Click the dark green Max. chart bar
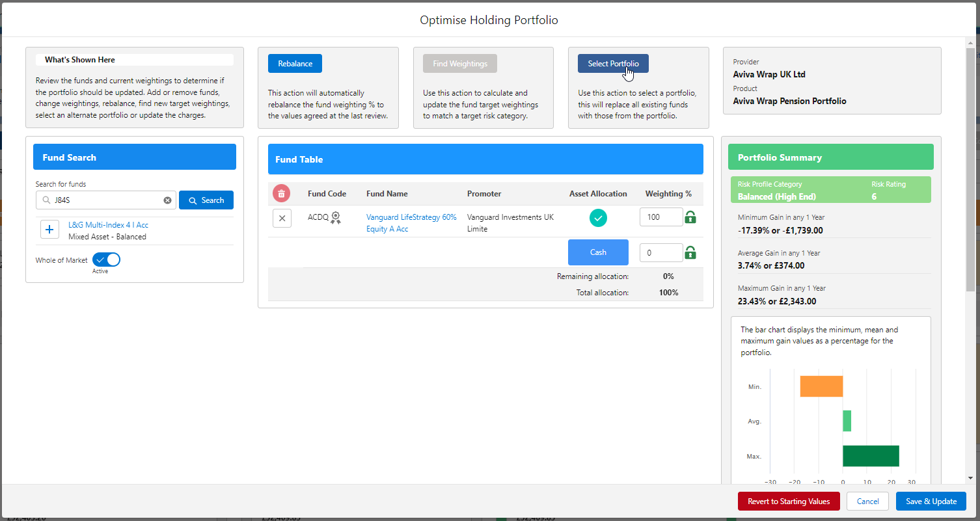The width and height of the screenshot is (980, 521). click(x=871, y=456)
